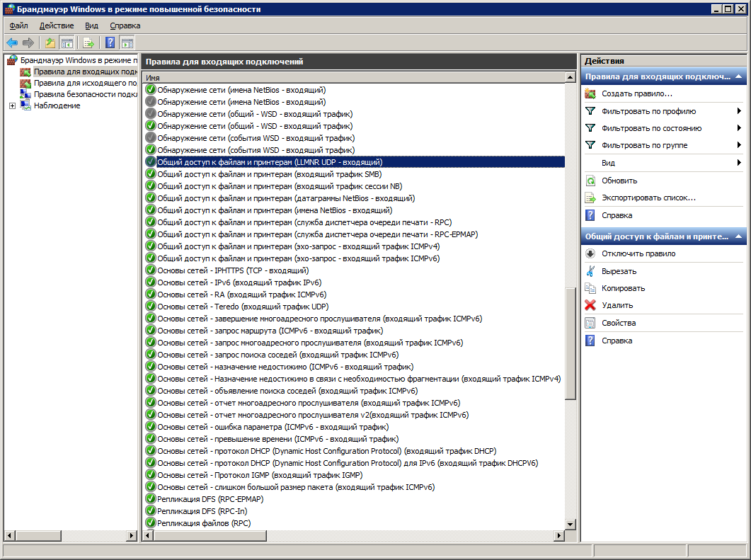751x560 pixels.
Task: Open the 'Вид' menu in the menu bar
Action: (x=91, y=26)
